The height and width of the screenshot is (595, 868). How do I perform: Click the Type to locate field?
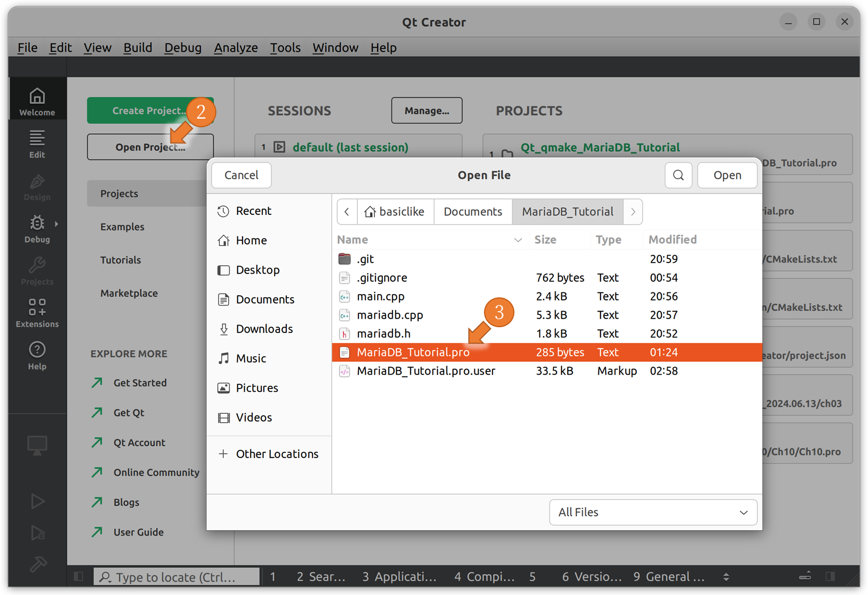click(x=176, y=576)
